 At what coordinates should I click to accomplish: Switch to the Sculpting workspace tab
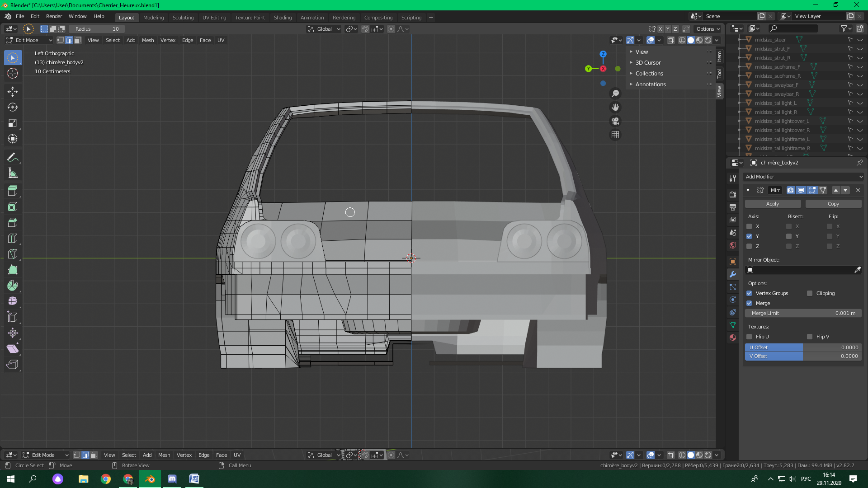pos(183,18)
